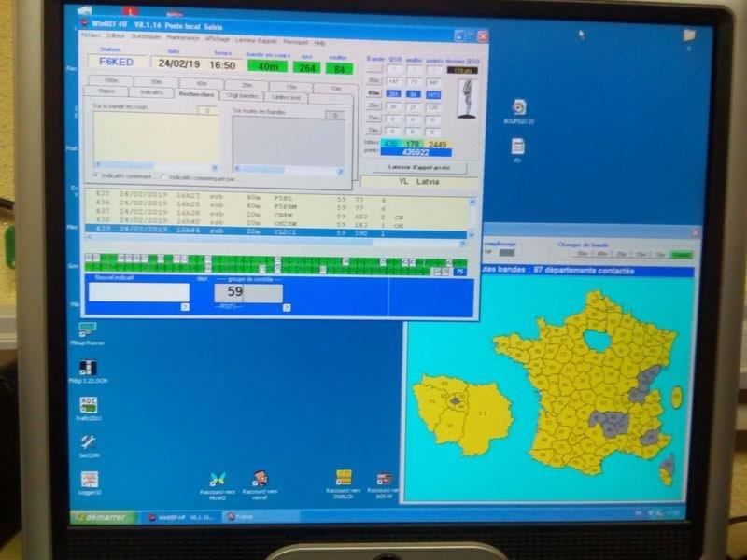The image size is (747, 560).
Task: Select the 'Indicatifs contenant' radio option
Action: pos(97,177)
